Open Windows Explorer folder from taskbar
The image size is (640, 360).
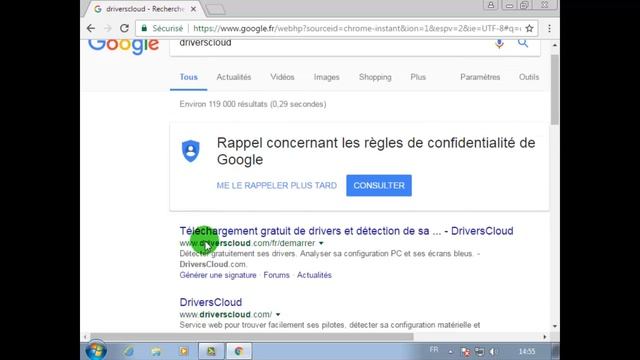[156, 351]
